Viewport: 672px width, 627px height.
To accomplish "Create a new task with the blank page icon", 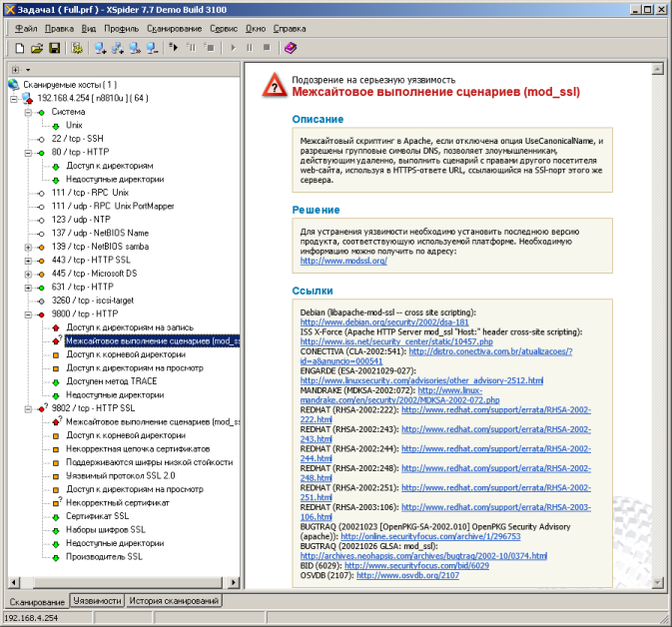I will (x=20, y=48).
